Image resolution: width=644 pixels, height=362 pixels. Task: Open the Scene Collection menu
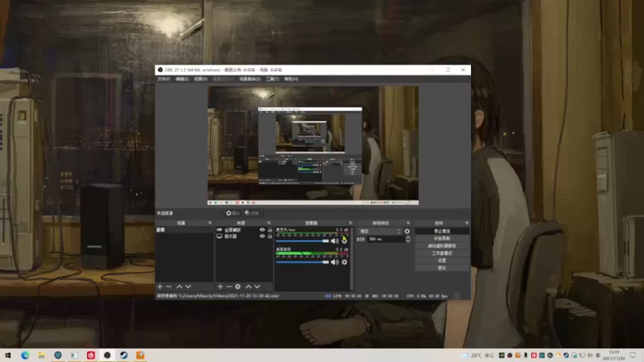coord(250,79)
